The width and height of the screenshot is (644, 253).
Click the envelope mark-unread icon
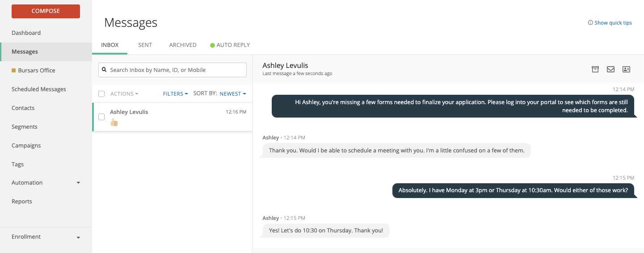coord(610,69)
